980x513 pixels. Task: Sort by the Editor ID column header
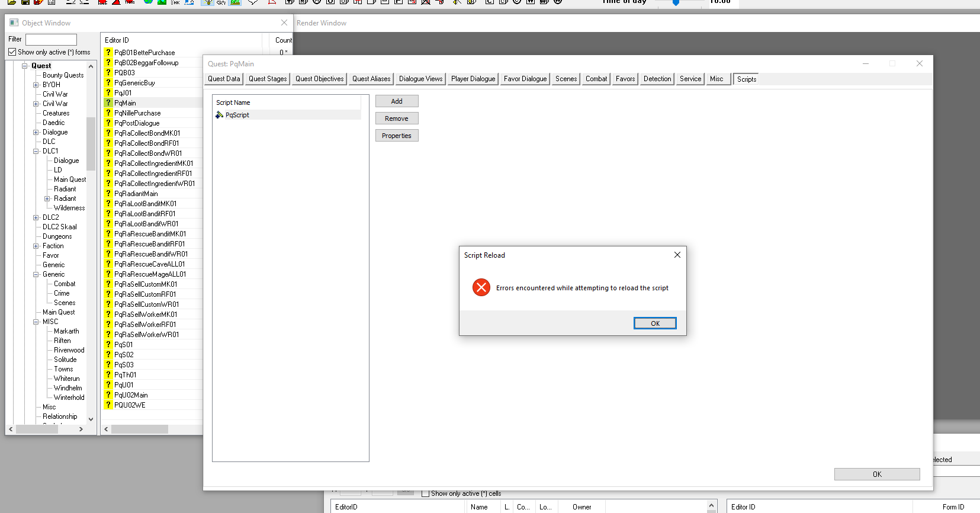182,40
